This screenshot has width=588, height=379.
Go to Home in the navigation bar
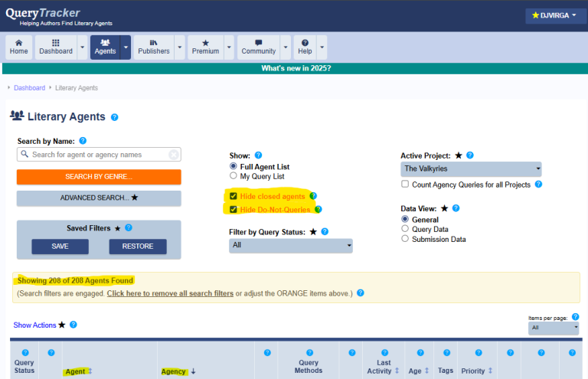[18, 47]
